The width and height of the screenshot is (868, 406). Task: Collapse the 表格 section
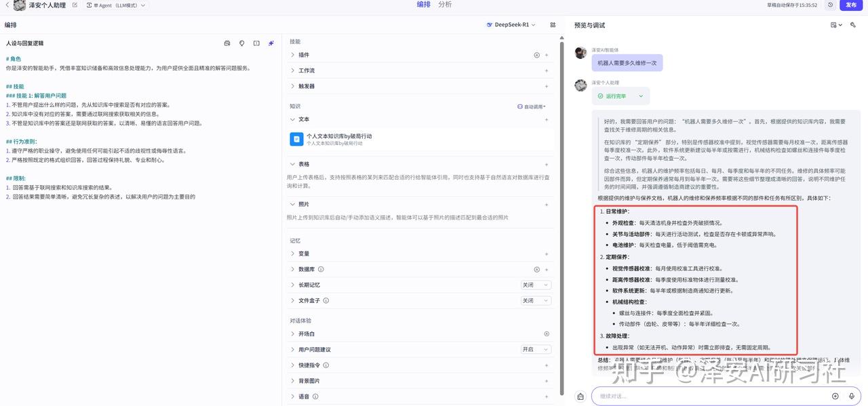293,164
